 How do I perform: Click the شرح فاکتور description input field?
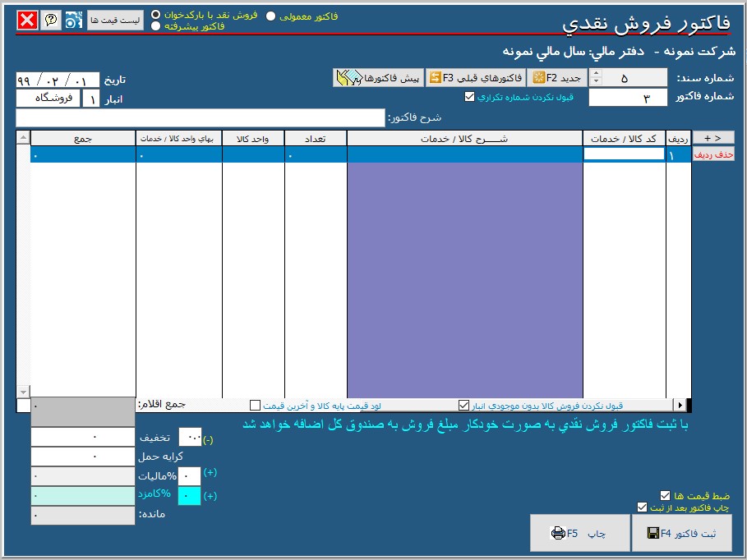point(200,118)
